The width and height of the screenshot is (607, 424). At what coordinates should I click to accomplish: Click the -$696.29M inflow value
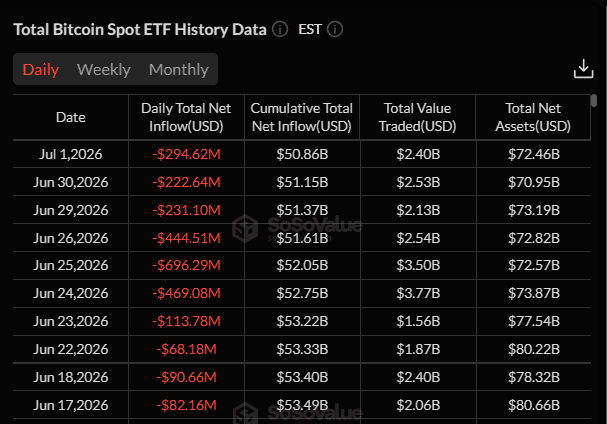(x=186, y=265)
